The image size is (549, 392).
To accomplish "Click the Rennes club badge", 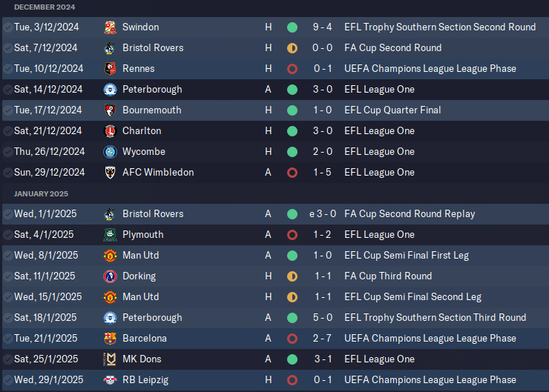I will pyautogui.click(x=110, y=69).
